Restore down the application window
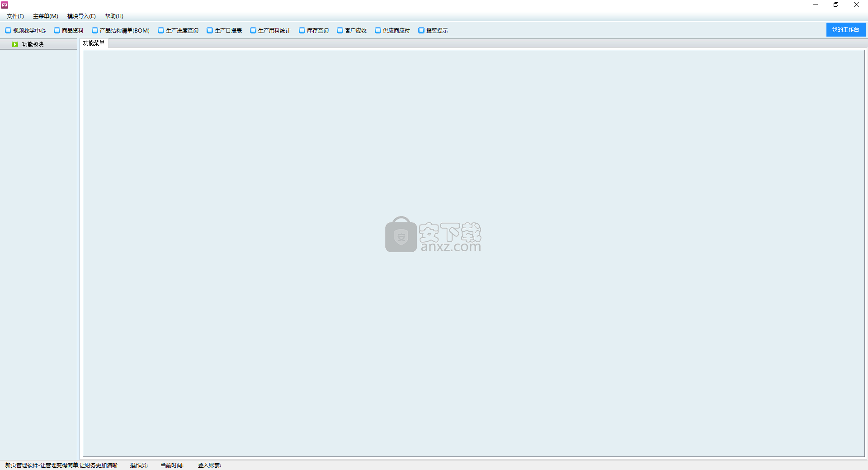This screenshot has height=470, width=868. tap(836, 5)
